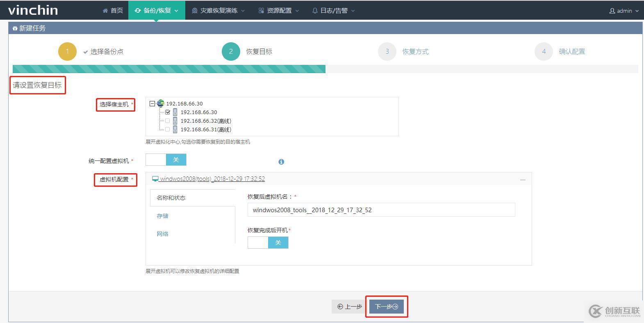
Task: Check host 192.168.66.31(离线) checkbox
Action: (167, 129)
